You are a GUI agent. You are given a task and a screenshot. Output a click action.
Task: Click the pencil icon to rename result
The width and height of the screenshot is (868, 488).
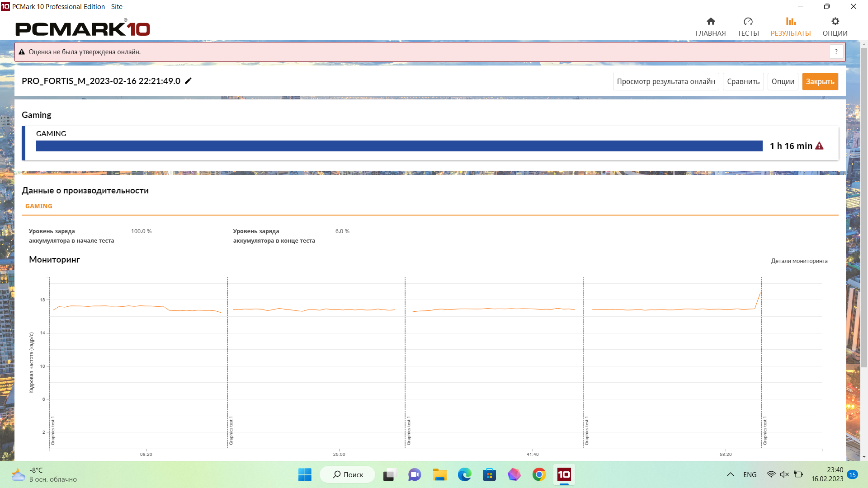pos(189,81)
